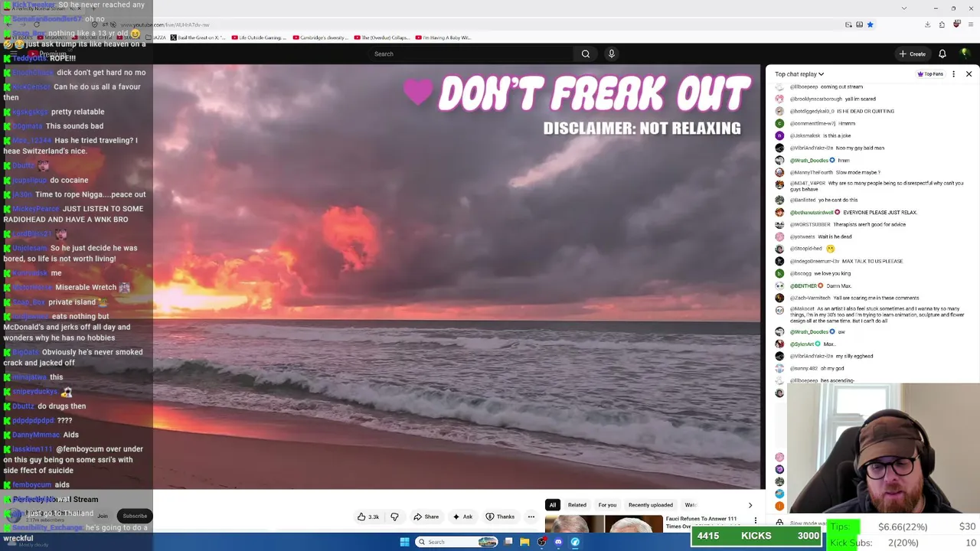Viewport: 980px width, 551px height.
Task: Click the taskbar Search box
Action: pos(456,542)
